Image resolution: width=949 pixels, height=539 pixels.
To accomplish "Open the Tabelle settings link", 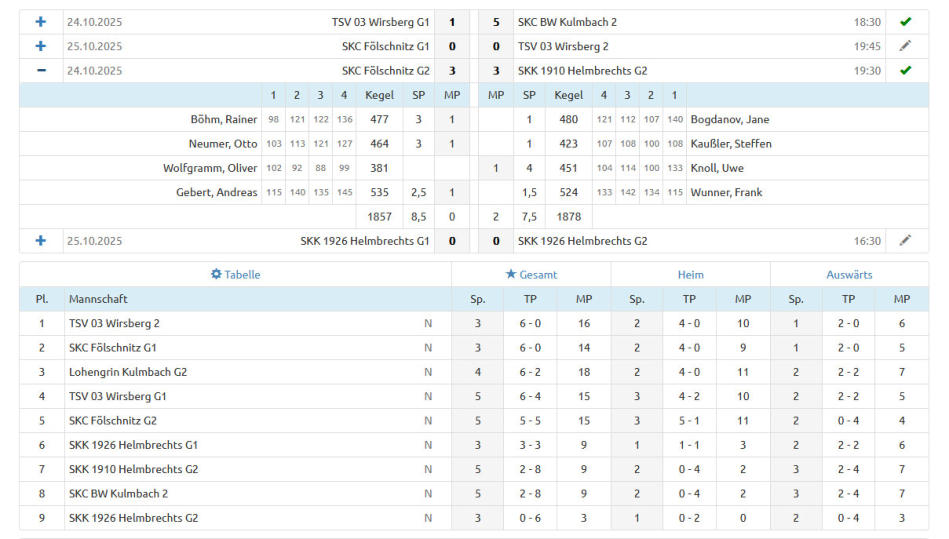I will (242, 274).
